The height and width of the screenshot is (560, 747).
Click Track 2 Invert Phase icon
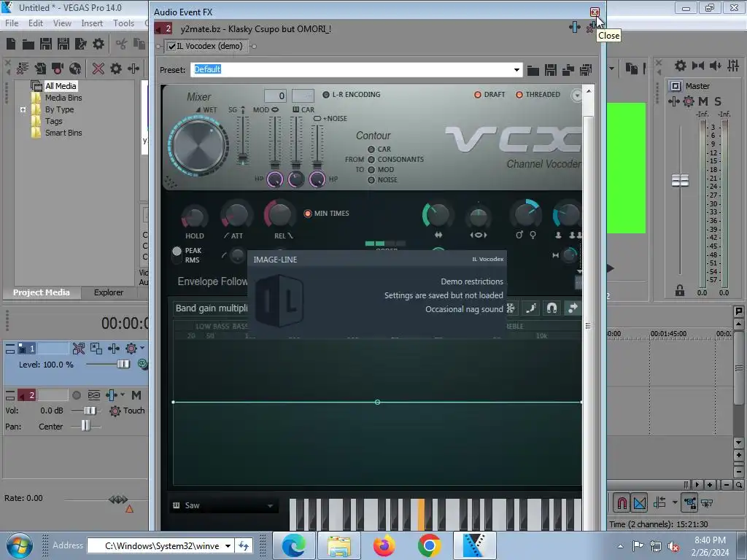tap(94, 394)
